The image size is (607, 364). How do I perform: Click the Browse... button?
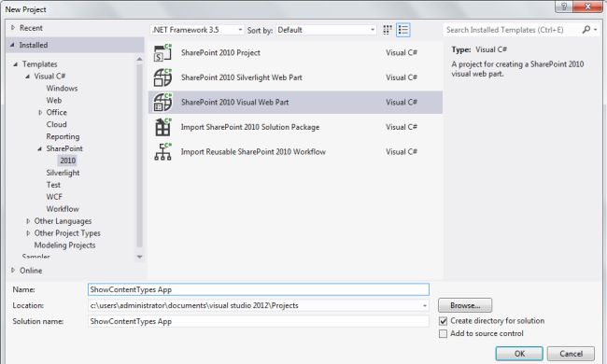pos(465,305)
